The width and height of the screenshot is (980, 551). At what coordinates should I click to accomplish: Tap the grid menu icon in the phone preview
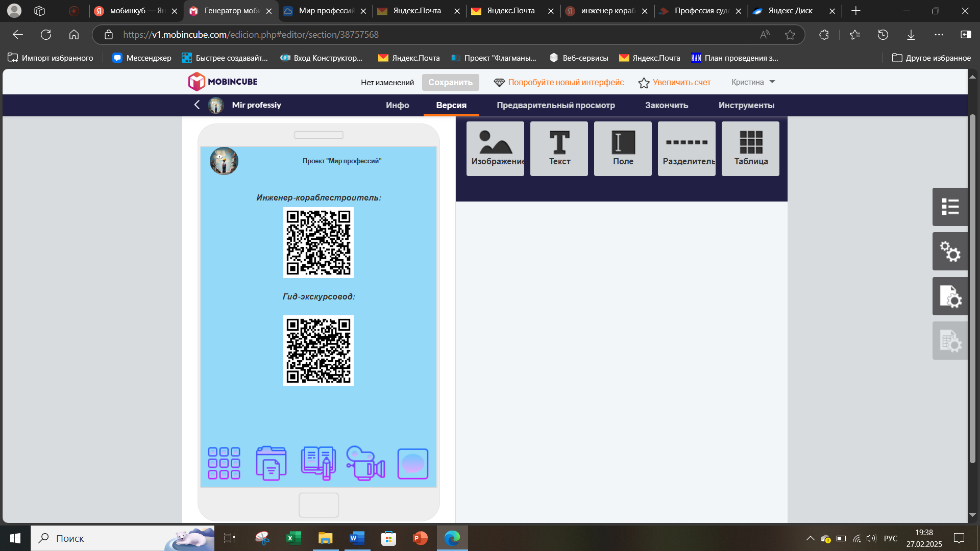pyautogui.click(x=224, y=463)
